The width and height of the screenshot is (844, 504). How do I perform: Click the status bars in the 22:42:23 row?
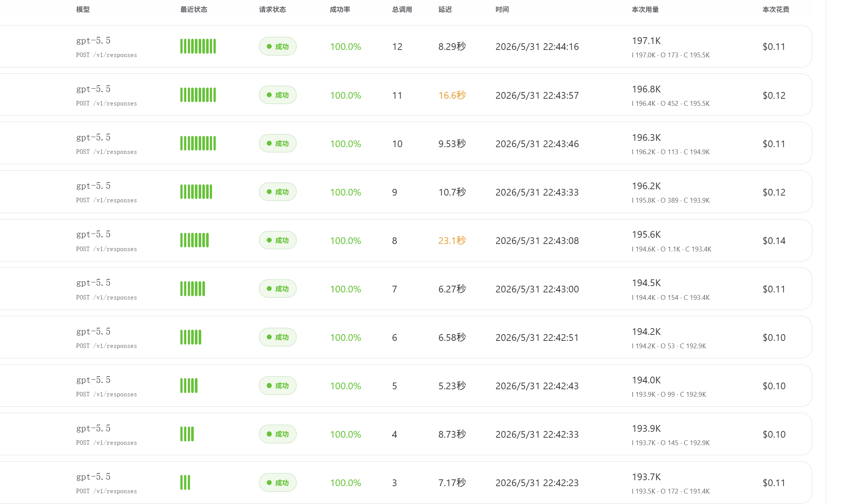pos(185,482)
